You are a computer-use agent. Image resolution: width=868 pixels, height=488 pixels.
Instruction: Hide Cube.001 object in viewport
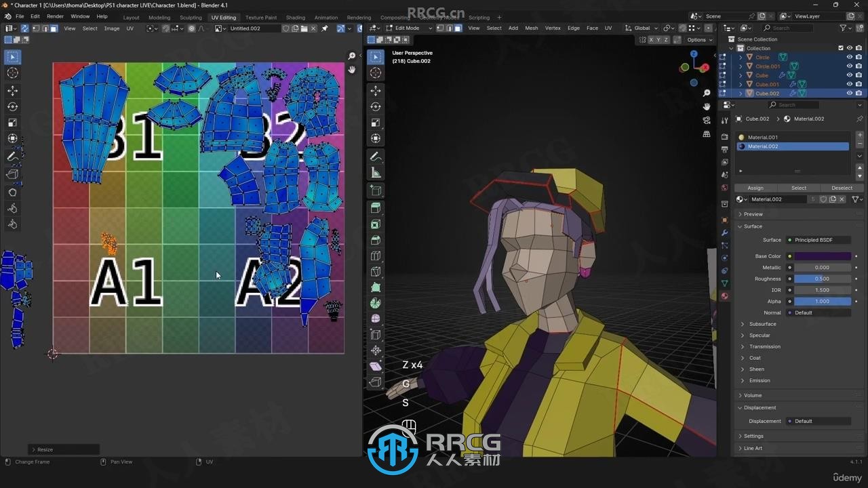click(849, 84)
